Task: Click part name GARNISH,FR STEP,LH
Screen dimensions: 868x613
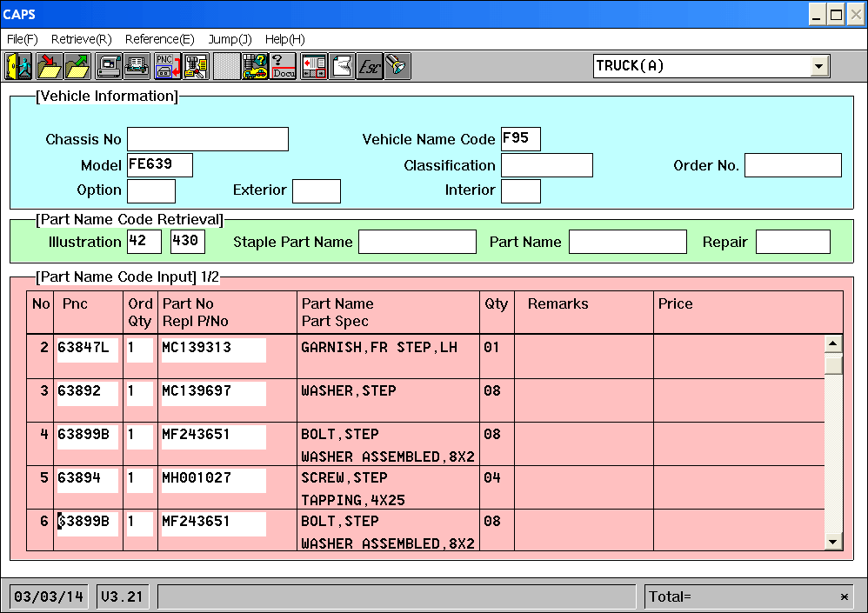Action: point(379,348)
